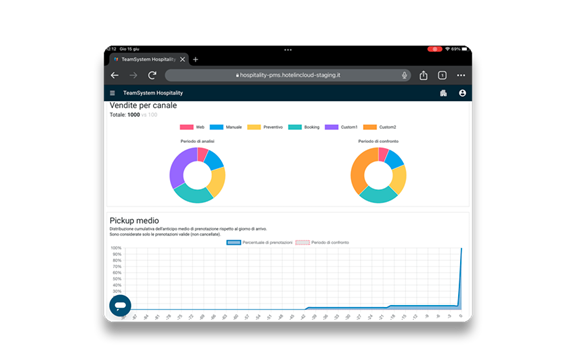Viewport: 576px width, 362px height.
Task: Click the hotel property icon in header
Action: (x=443, y=93)
